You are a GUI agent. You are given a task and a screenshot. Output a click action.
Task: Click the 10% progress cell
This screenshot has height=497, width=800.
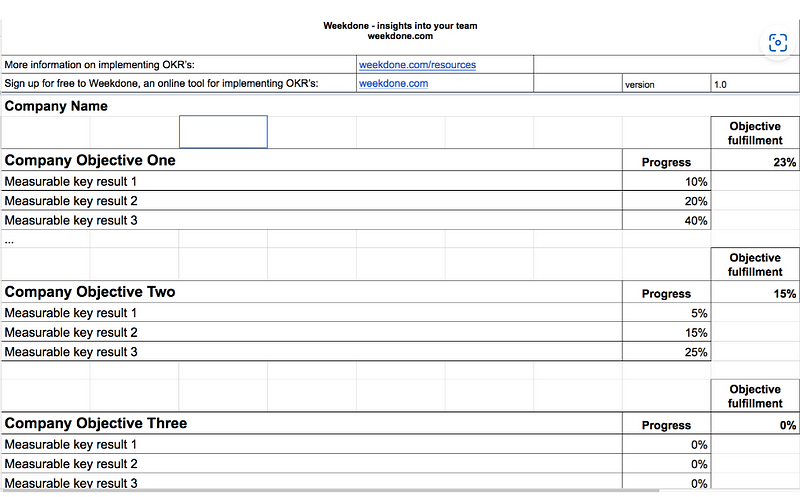[x=666, y=182]
